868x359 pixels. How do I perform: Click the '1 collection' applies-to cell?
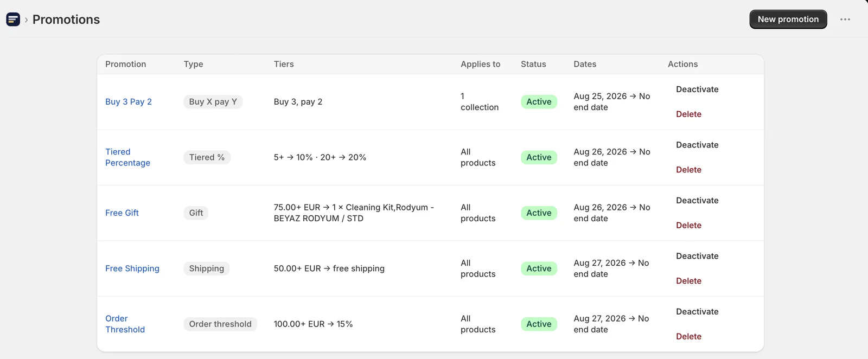[x=480, y=102]
